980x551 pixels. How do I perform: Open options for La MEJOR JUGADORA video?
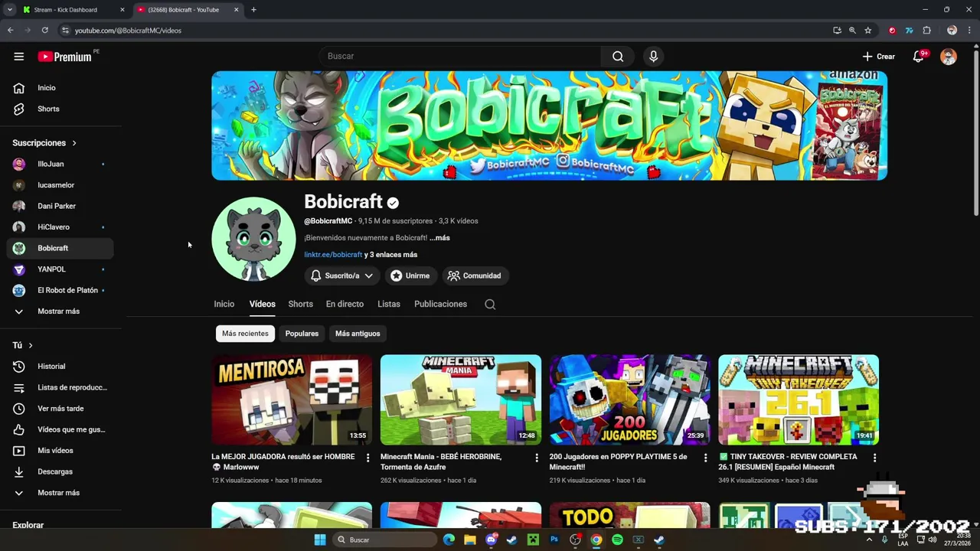(x=367, y=458)
